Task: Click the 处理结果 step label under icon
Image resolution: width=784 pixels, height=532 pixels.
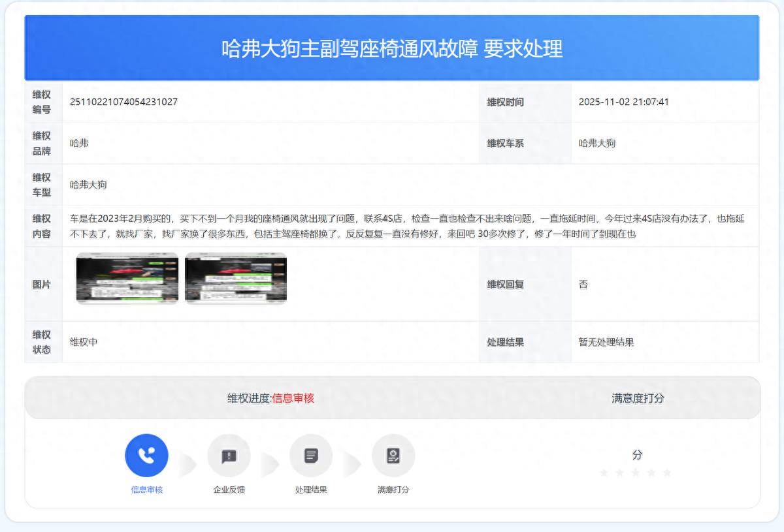Action: (x=311, y=490)
